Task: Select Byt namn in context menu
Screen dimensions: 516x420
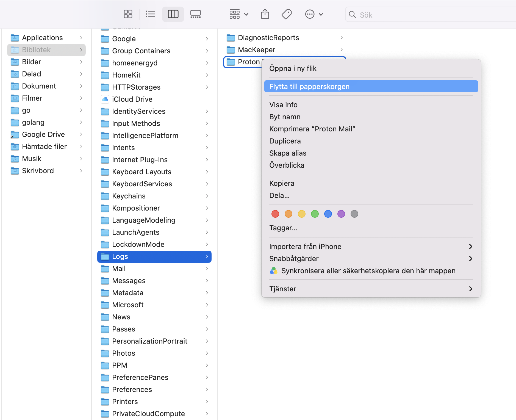Action: [x=371, y=117]
